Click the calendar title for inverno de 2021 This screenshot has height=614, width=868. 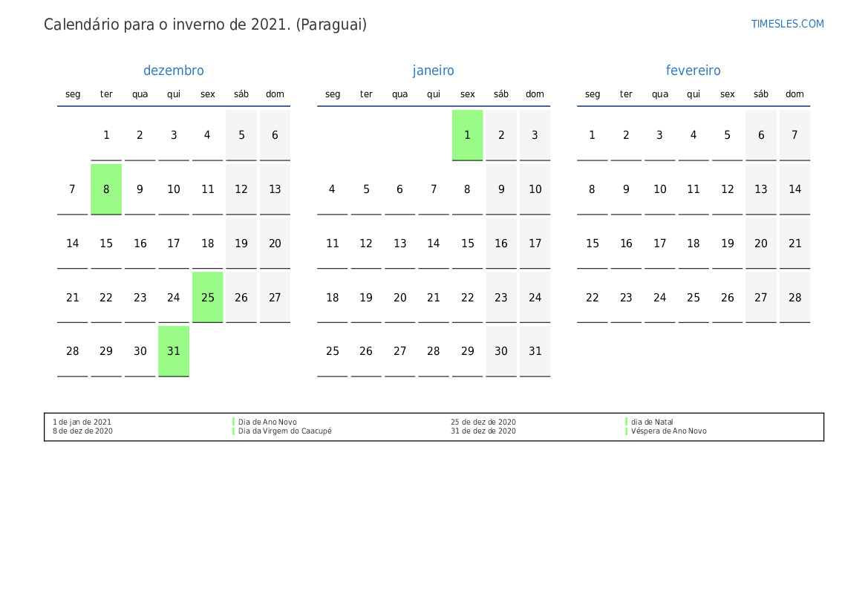click(x=205, y=25)
